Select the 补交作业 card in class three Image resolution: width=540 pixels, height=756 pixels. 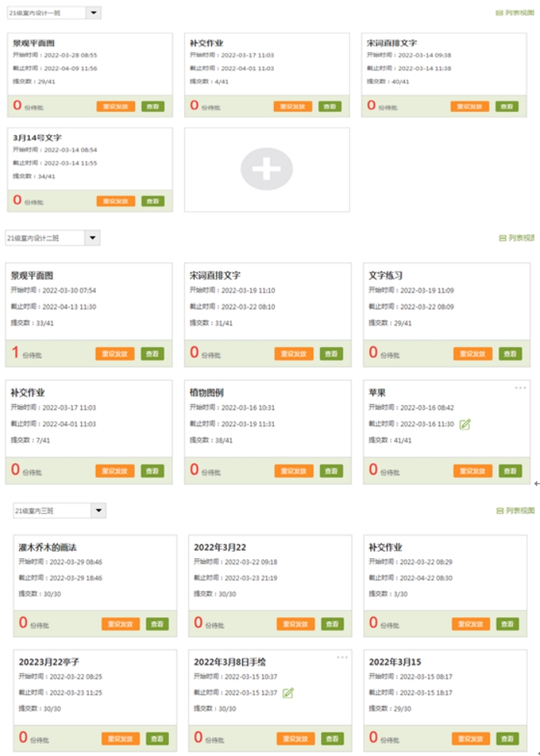coord(386,547)
